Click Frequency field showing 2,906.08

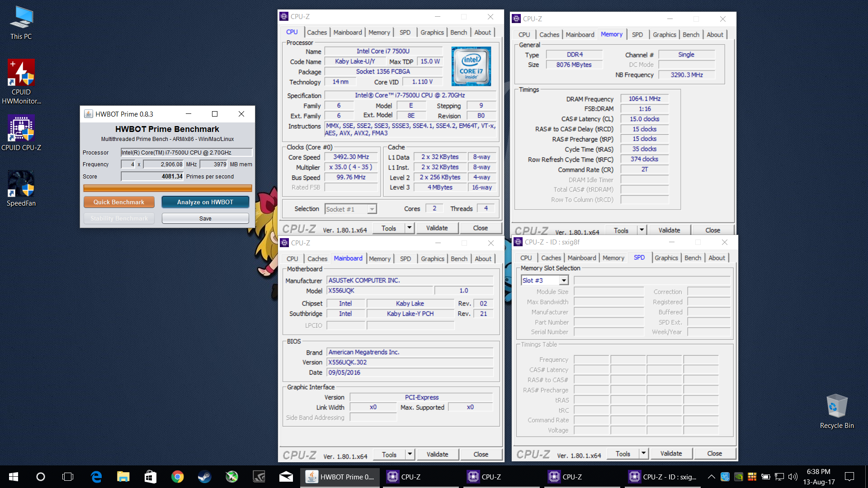(x=164, y=164)
